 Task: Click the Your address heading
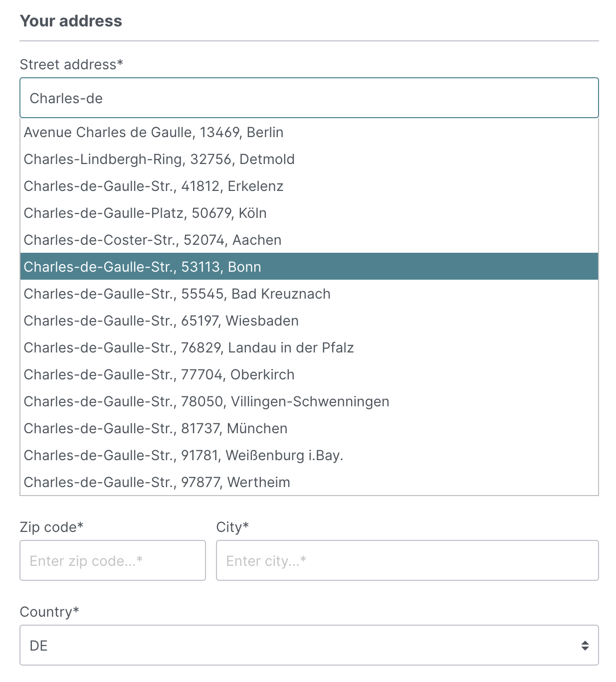[71, 21]
